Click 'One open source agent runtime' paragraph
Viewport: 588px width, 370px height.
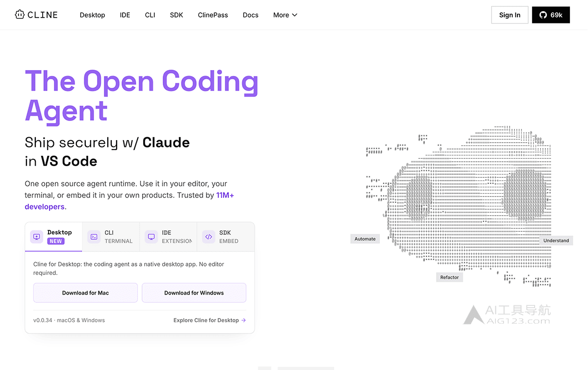pos(129,195)
